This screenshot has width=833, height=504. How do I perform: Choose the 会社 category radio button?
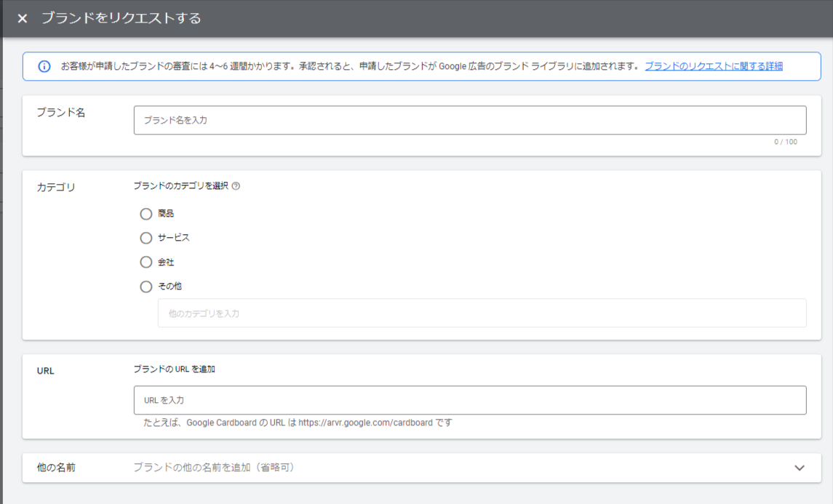(146, 263)
